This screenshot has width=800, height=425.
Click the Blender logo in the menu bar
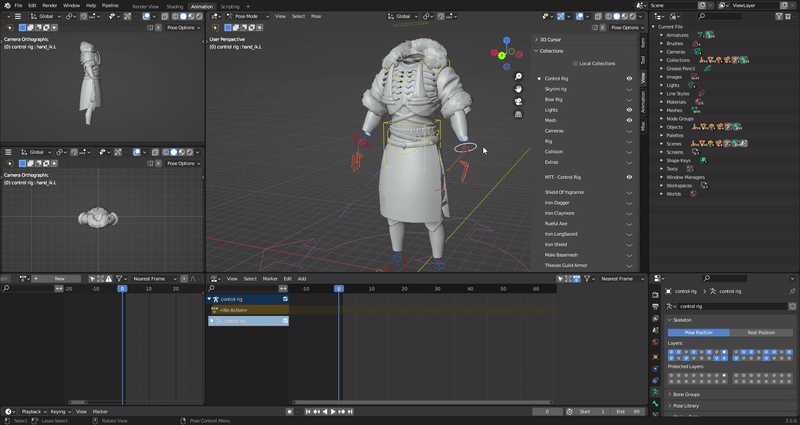coord(7,5)
